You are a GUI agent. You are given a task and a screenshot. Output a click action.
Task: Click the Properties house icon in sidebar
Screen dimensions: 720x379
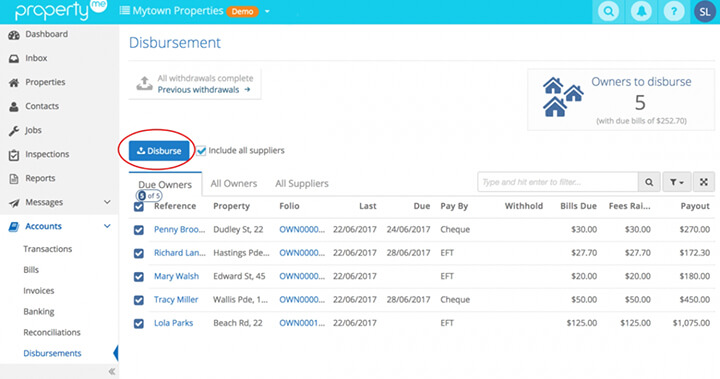[x=14, y=82]
